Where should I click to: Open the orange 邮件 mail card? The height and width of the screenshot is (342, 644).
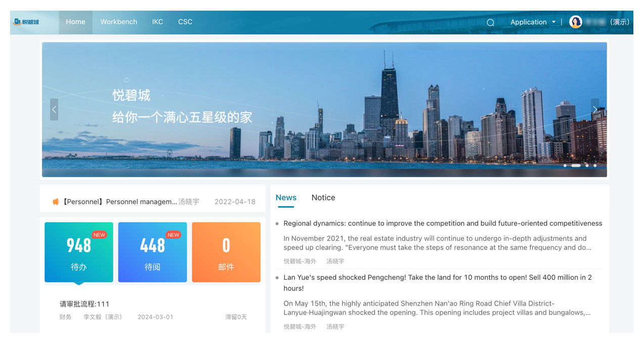coord(226,252)
